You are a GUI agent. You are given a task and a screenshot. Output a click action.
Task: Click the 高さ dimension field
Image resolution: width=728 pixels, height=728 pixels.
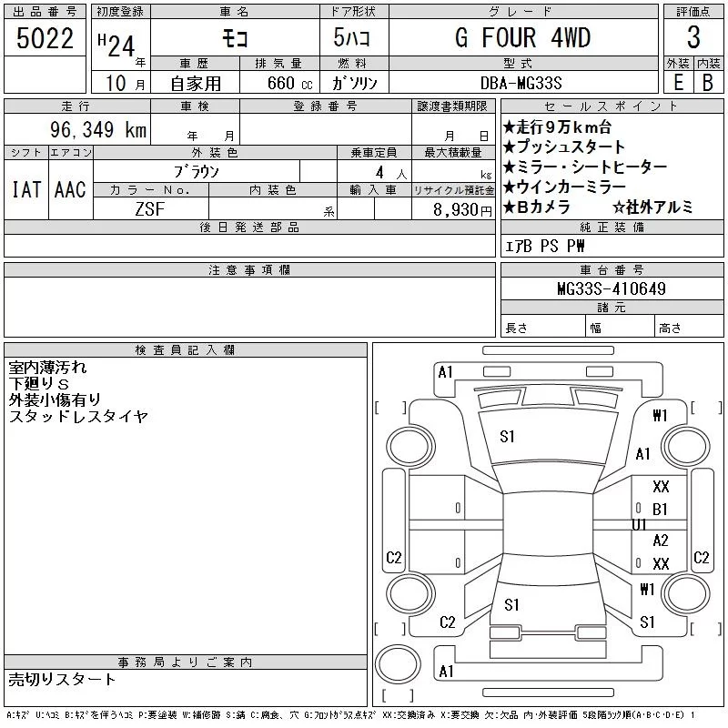click(689, 328)
